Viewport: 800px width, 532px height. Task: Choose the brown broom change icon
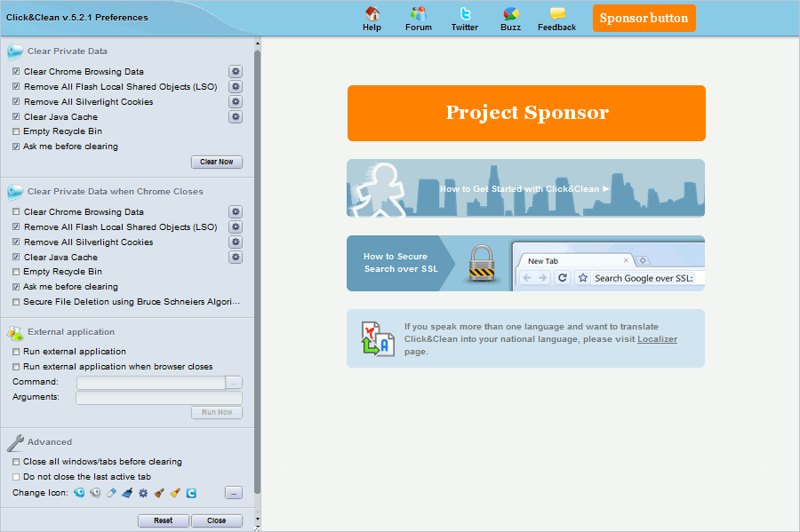pos(159,493)
